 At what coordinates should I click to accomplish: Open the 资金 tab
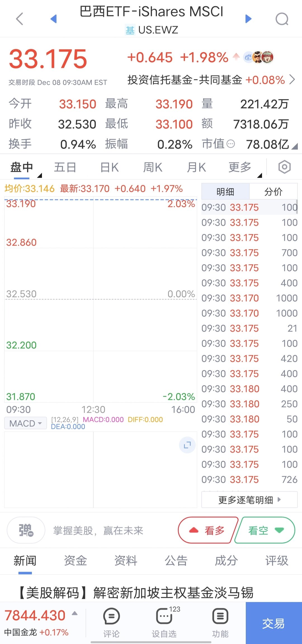point(75,561)
